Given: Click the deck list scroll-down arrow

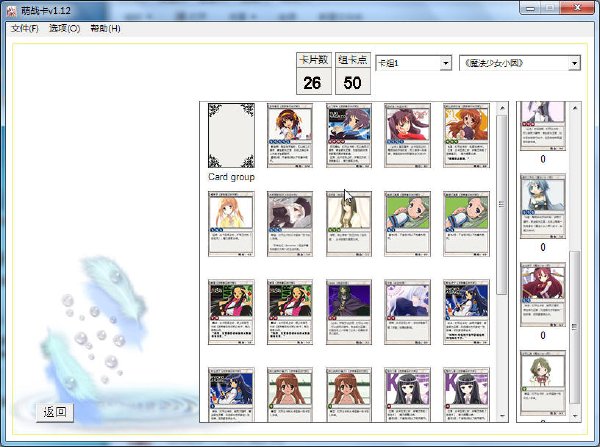Looking at the screenshot, I should point(502,416).
